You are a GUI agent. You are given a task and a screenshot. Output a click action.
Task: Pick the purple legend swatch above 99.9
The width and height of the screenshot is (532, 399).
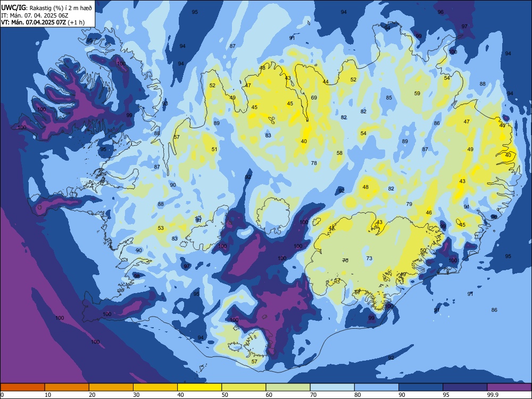click(509, 387)
